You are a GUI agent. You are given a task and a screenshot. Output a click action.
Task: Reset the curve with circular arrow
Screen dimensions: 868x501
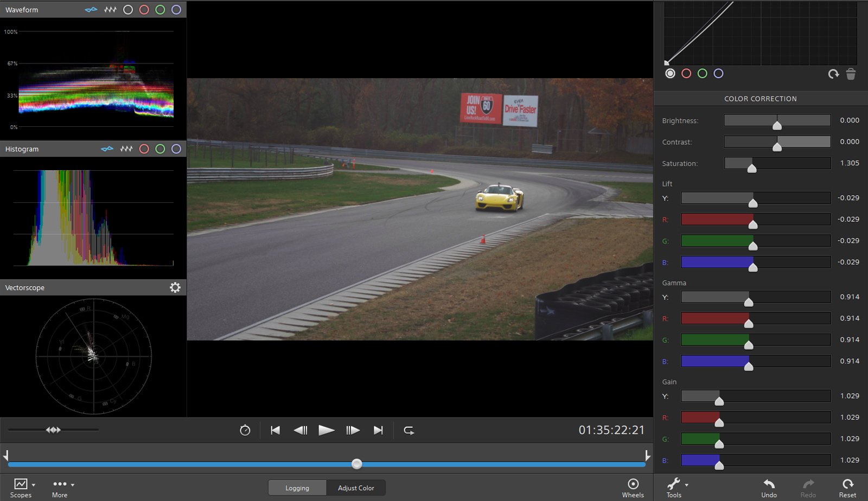coord(833,74)
